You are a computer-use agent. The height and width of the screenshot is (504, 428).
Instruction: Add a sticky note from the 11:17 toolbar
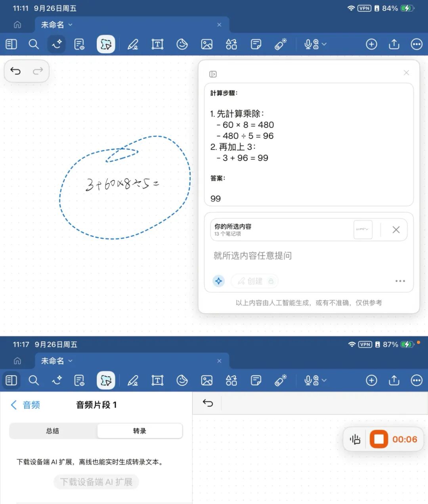pyautogui.click(x=256, y=380)
